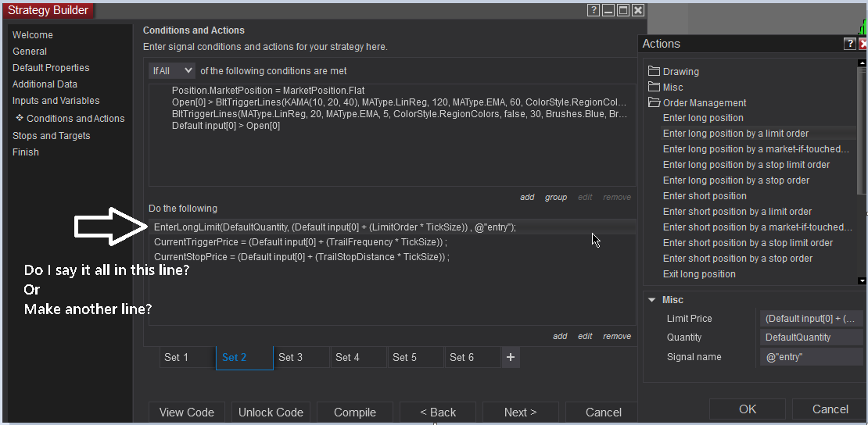The image size is (868, 425).
Task: Add a new condition set with plus
Action: click(510, 357)
